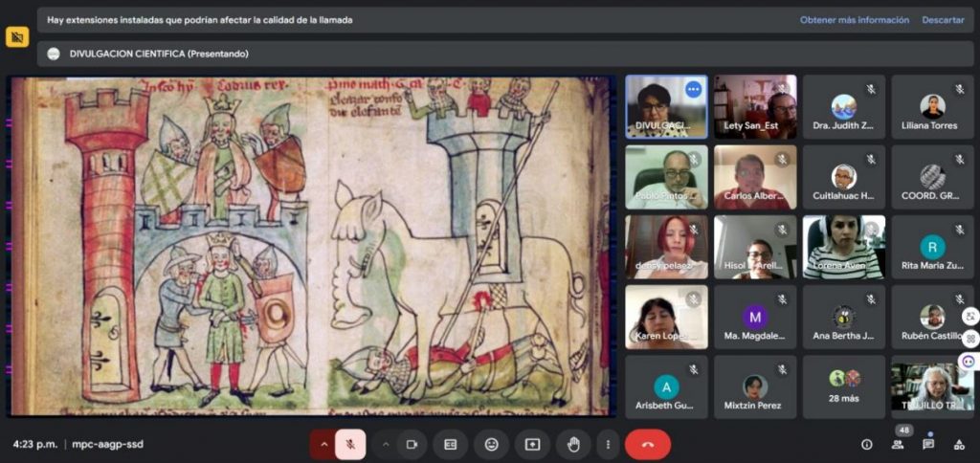Show the participants list of 48 people
980x463 pixels.
point(898,444)
